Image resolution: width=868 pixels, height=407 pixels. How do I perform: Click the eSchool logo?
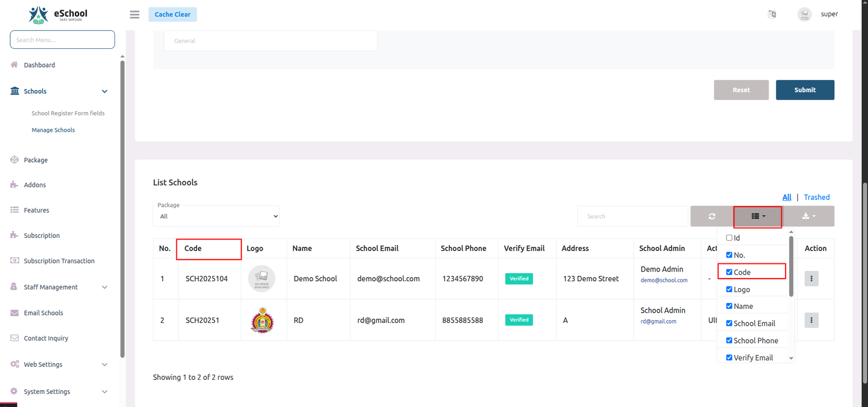point(59,15)
